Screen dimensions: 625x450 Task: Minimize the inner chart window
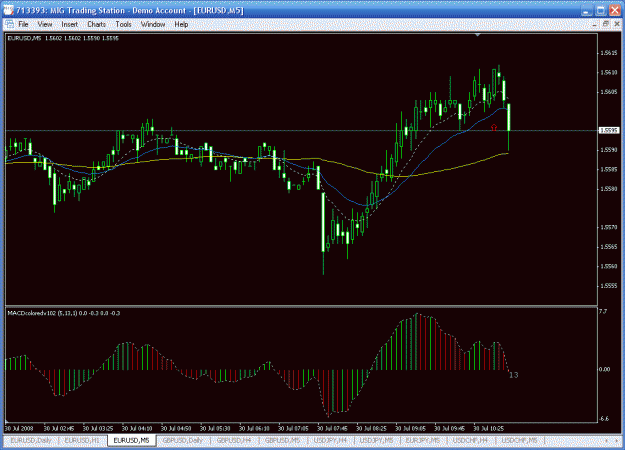click(594, 24)
